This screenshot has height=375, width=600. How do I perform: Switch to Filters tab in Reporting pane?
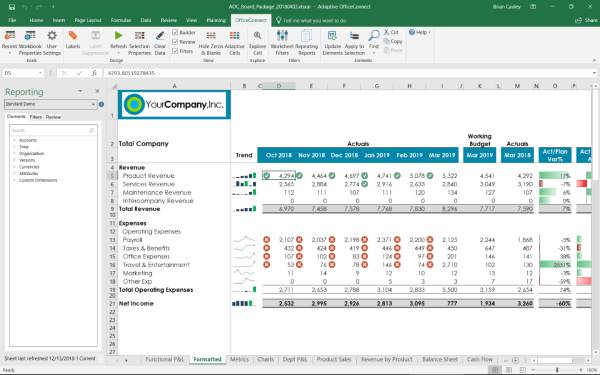click(36, 117)
